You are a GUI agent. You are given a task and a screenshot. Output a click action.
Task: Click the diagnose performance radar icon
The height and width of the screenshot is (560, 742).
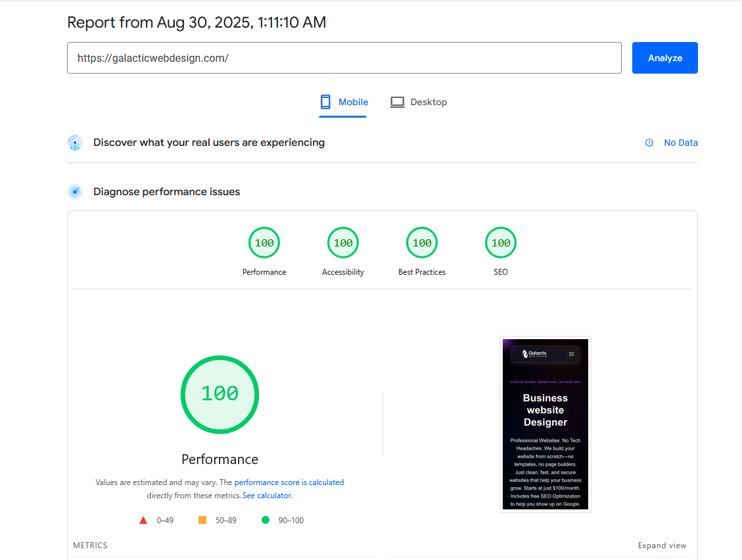tap(76, 192)
